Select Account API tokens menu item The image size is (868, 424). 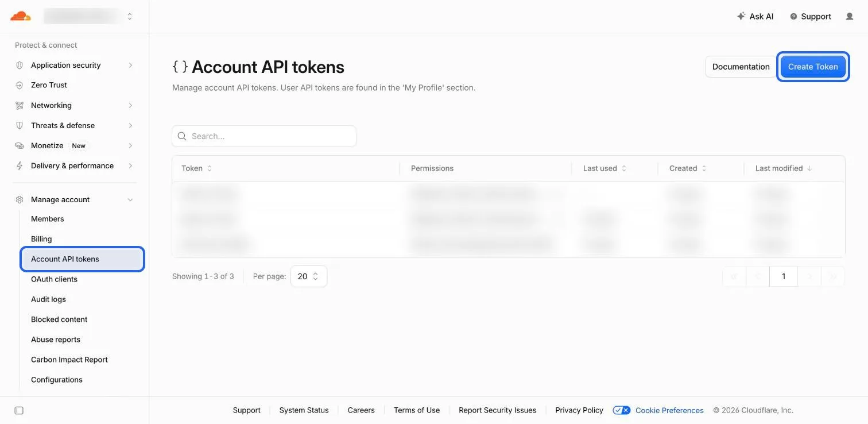click(x=82, y=259)
